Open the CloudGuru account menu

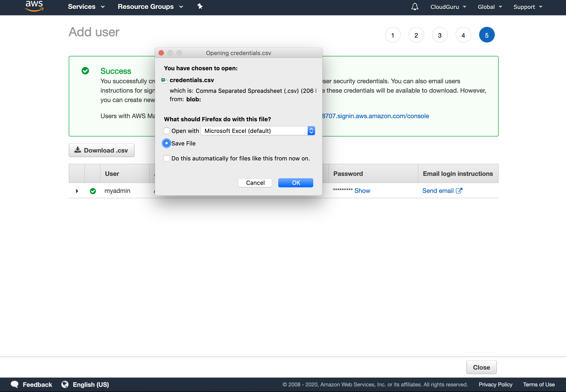point(448,7)
